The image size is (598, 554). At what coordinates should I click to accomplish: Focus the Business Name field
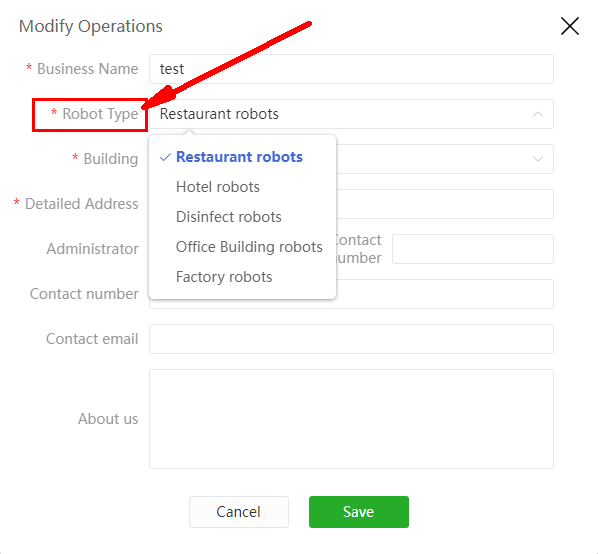point(351,69)
